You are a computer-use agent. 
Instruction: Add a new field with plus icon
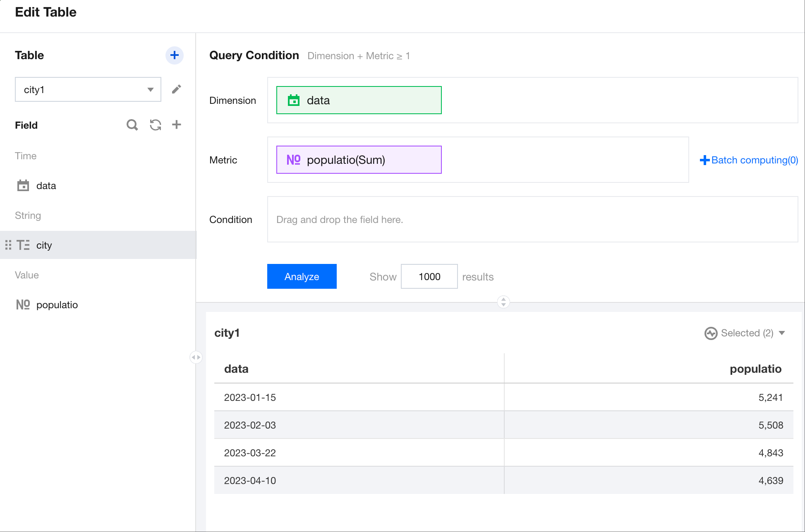(x=177, y=125)
